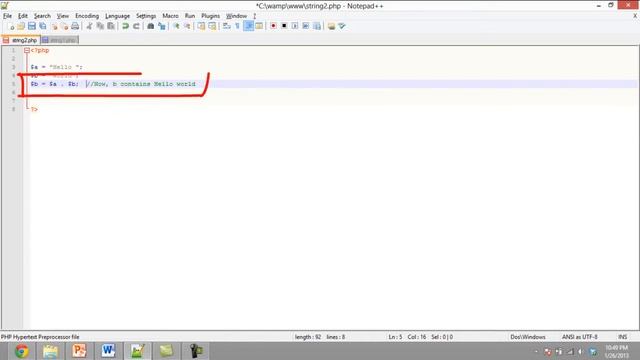Play back recorded macro
640x360 pixels.
pos(295,26)
